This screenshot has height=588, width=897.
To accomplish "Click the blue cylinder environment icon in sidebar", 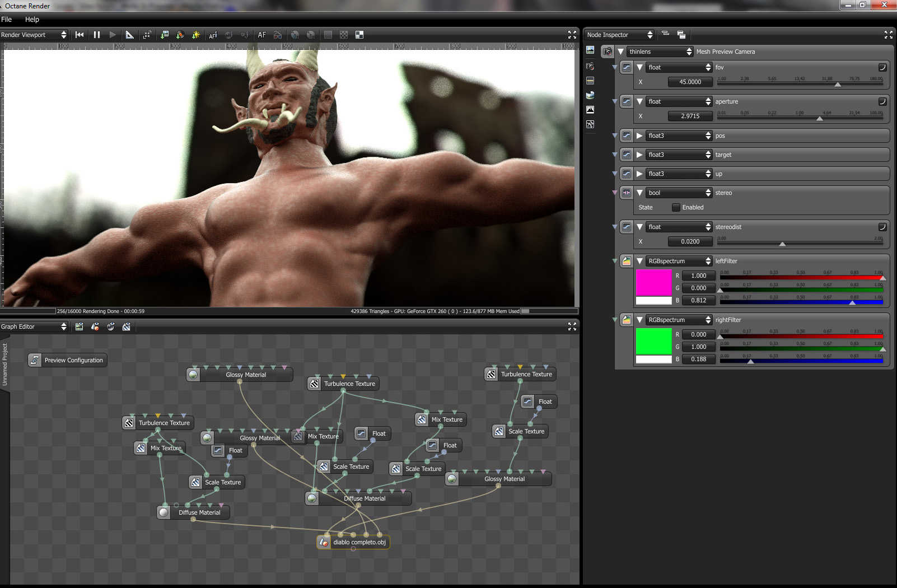I will [590, 95].
